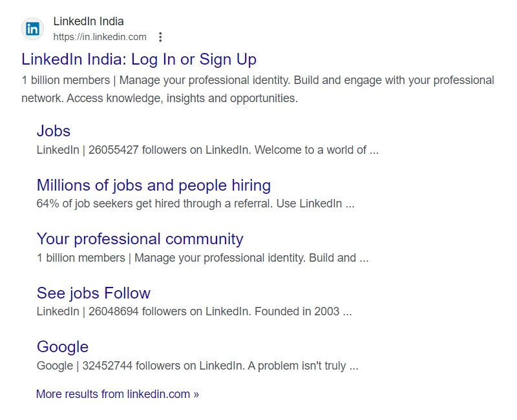Click the LinkedIn favicon logo
The height and width of the screenshot is (420, 517).
pos(32,29)
